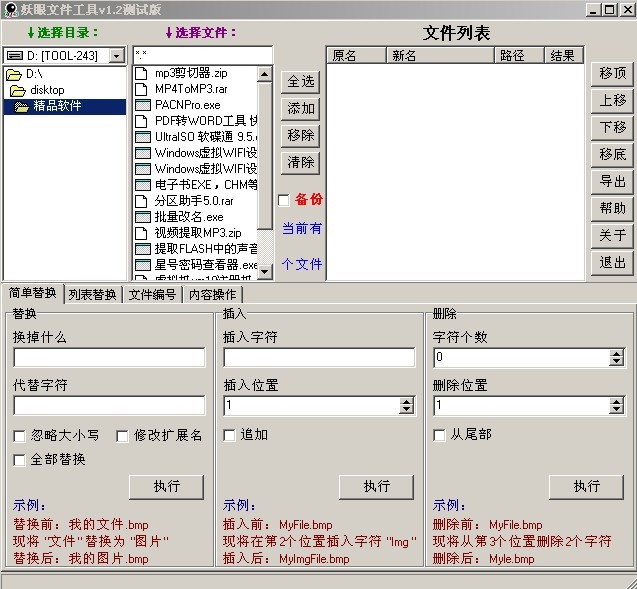Open the 内容操作 tab
Image resolution: width=637 pixels, height=589 pixels.
[x=212, y=295]
